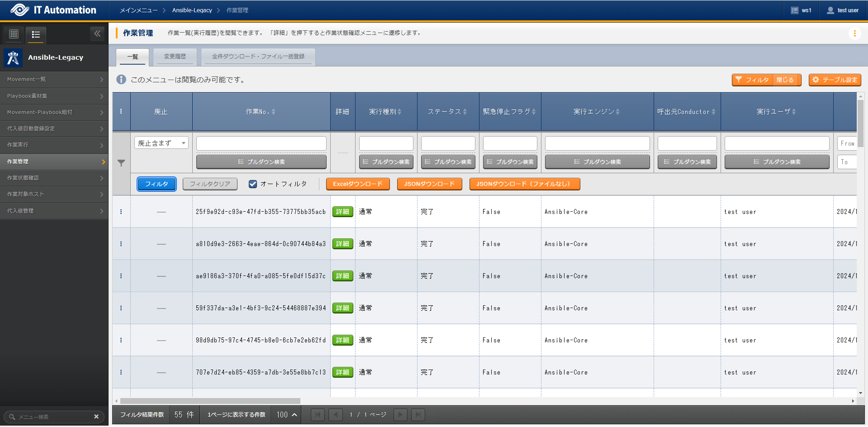868x427 pixels.
Task: Open rows-per-page selector showing 100
Action: pyautogui.click(x=287, y=415)
